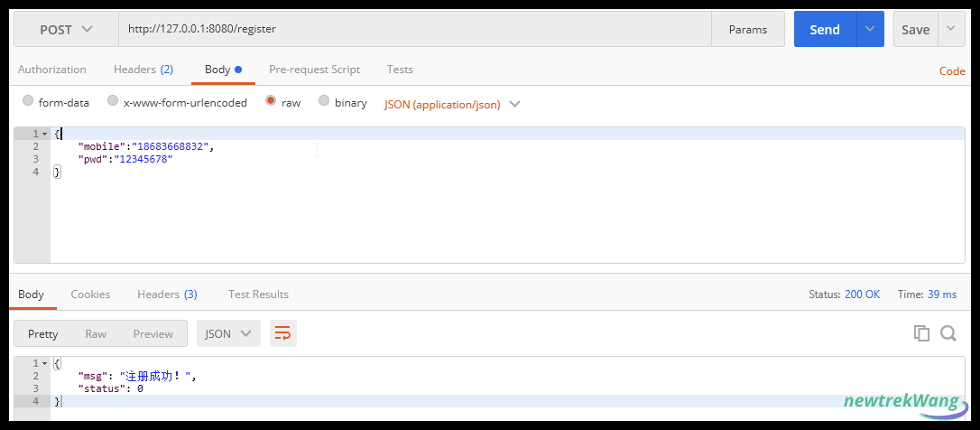
Task: Open the Pre-request Script tab
Action: (314, 70)
